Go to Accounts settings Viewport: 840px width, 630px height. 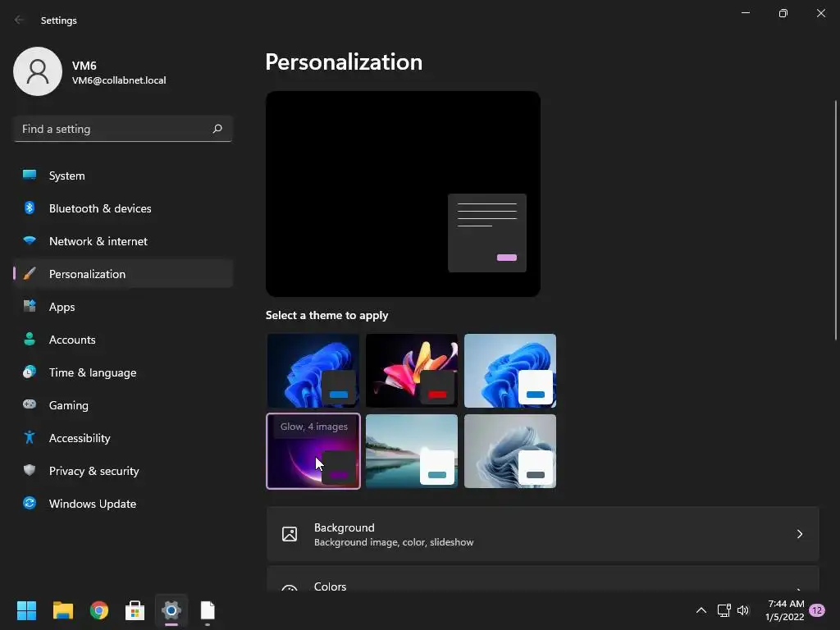pyautogui.click(x=123, y=339)
